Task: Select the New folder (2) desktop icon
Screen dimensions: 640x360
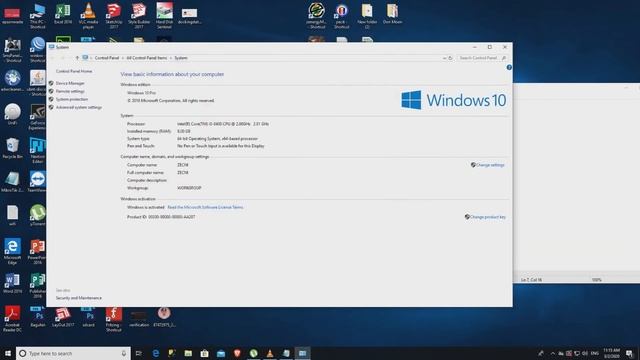Action: click(x=367, y=16)
